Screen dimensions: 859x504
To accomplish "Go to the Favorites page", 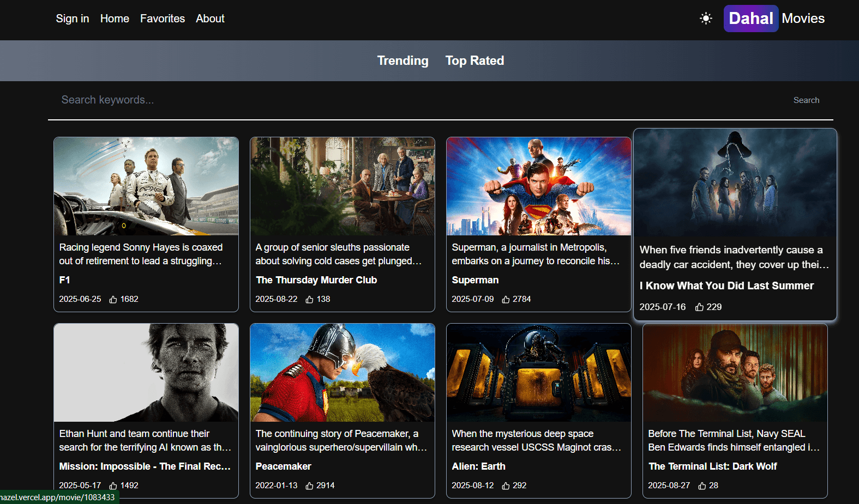I will pyautogui.click(x=163, y=19).
